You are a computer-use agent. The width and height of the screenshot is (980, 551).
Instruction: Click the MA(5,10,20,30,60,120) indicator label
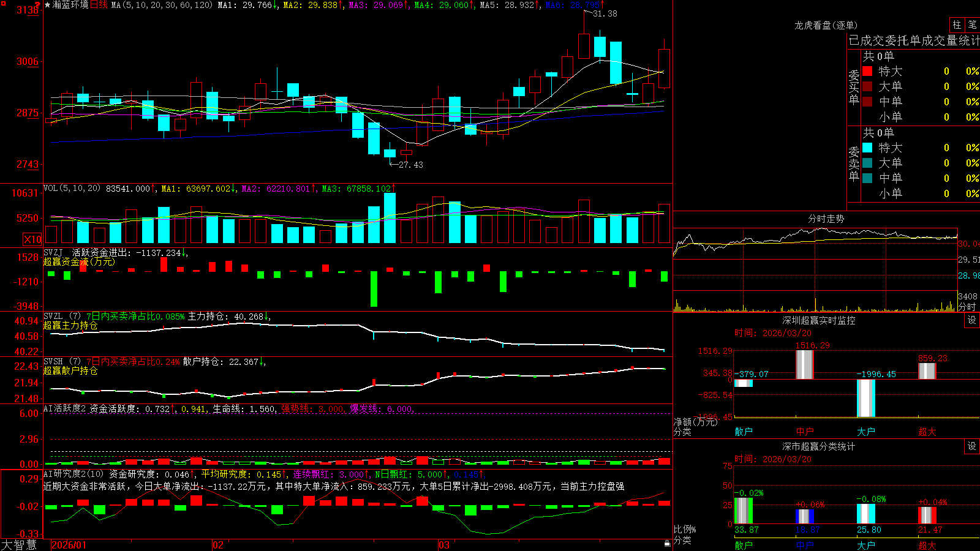(x=162, y=5)
